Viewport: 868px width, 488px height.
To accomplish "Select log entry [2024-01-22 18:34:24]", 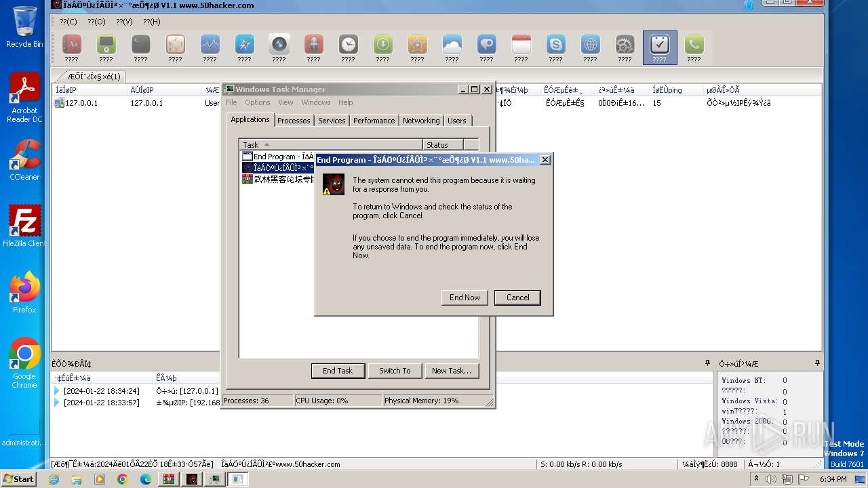I will (136, 391).
